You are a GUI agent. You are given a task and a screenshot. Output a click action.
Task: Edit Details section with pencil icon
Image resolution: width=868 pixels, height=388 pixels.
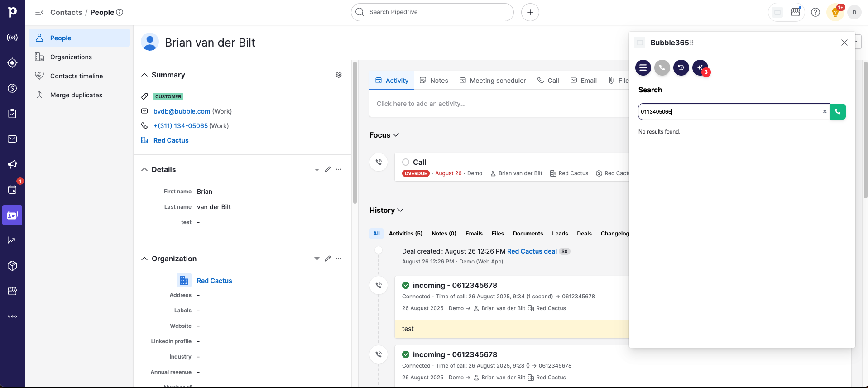(328, 169)
